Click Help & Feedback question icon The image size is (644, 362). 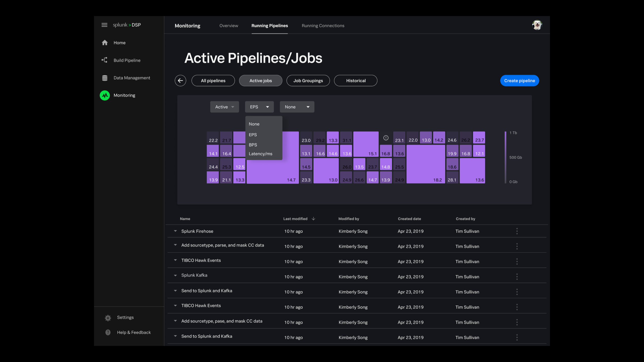[108, 332]
